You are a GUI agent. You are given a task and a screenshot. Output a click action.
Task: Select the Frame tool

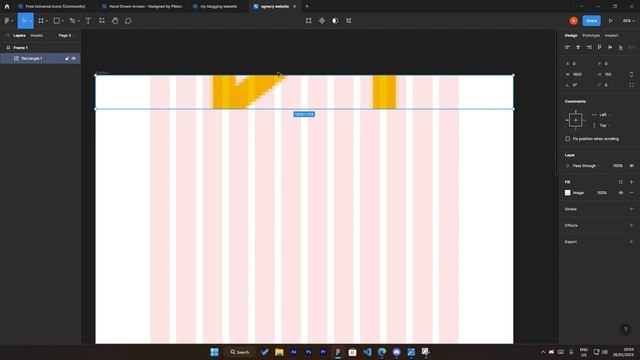coord(41,21)
